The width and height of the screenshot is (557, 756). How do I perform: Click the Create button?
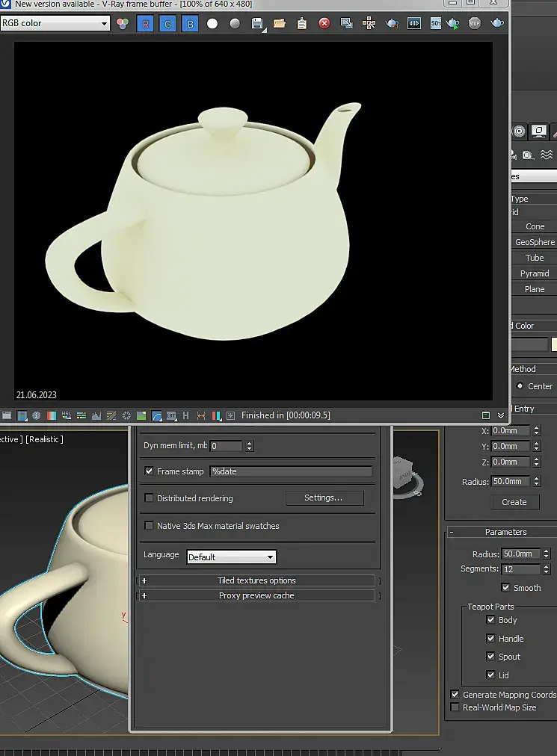pos(514,502)
